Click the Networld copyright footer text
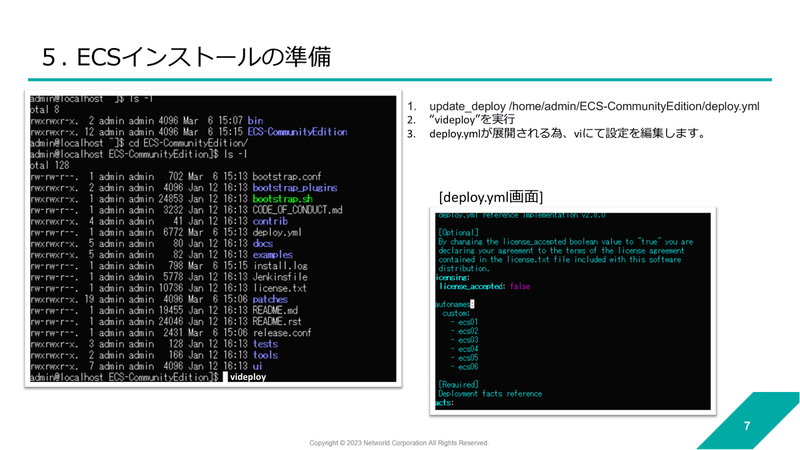Viewport: 800px width, 450px height. point(399,443)
